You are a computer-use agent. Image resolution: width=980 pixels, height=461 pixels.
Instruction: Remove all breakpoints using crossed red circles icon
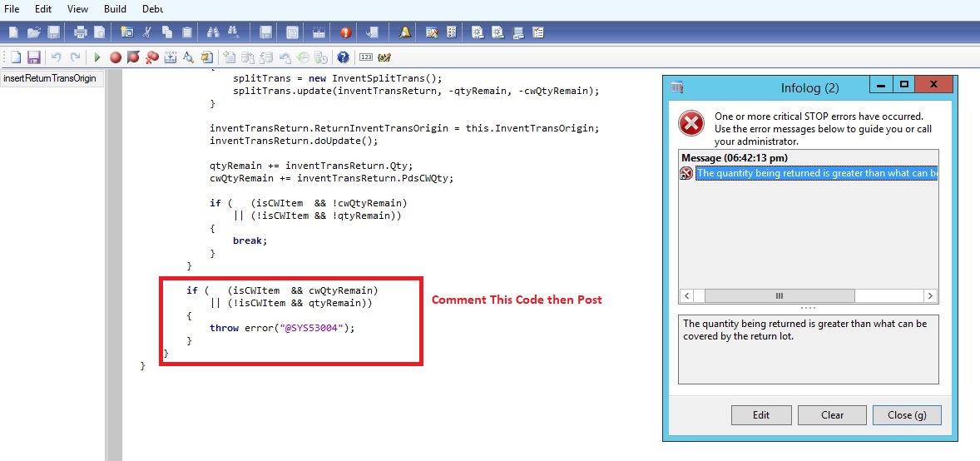pyautogui.click(x=152, y=57)
